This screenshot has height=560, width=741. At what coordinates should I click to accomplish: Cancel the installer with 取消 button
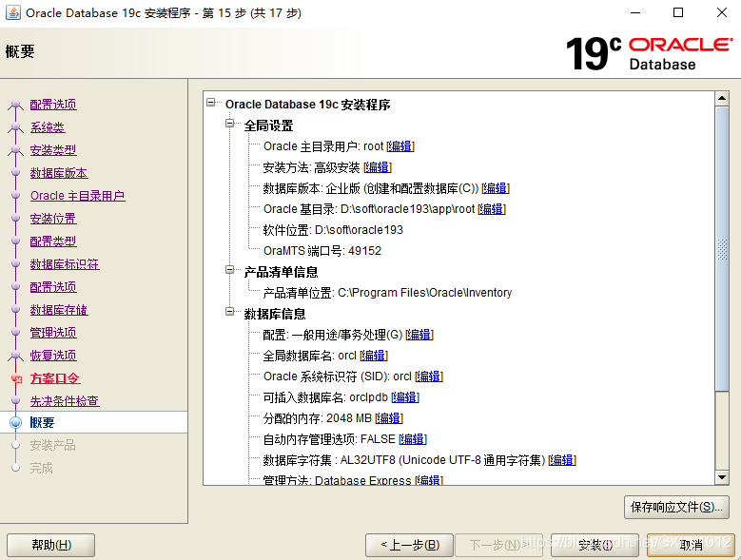pos(691,545)
